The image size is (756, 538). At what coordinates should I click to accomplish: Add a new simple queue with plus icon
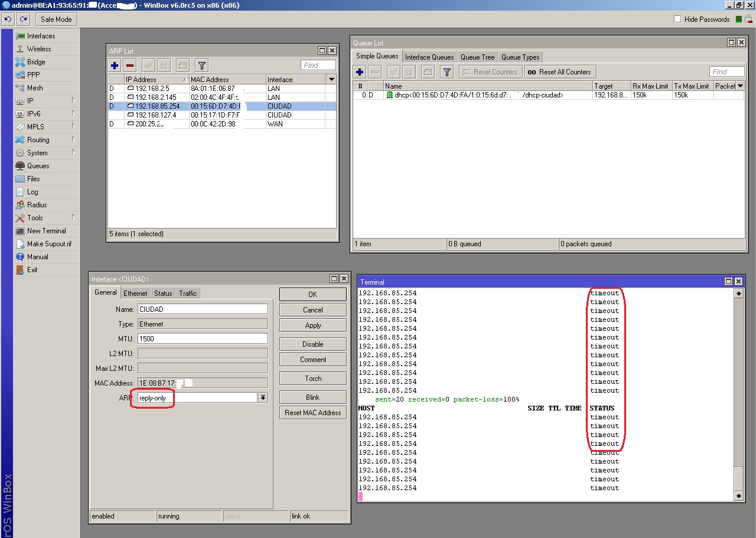pos(359,72)
